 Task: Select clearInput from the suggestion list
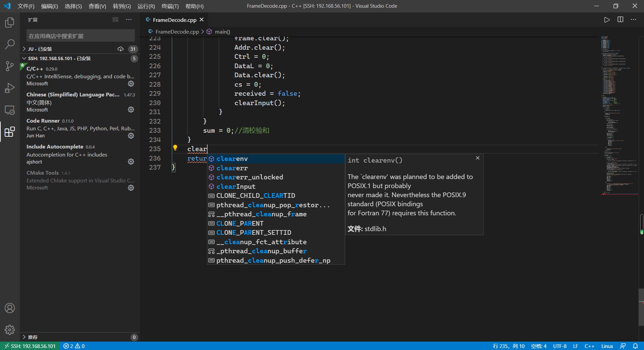coord(236,186)
